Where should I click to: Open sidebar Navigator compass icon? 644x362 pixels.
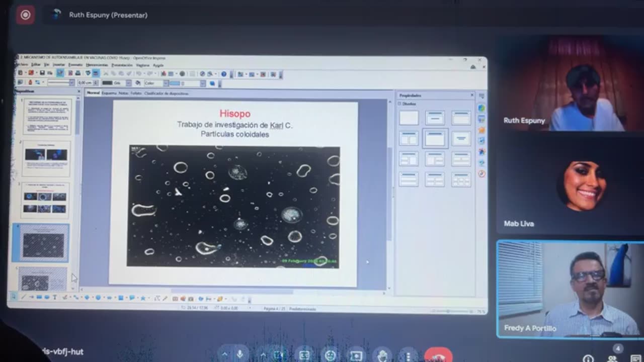click(x=481, y=173)
